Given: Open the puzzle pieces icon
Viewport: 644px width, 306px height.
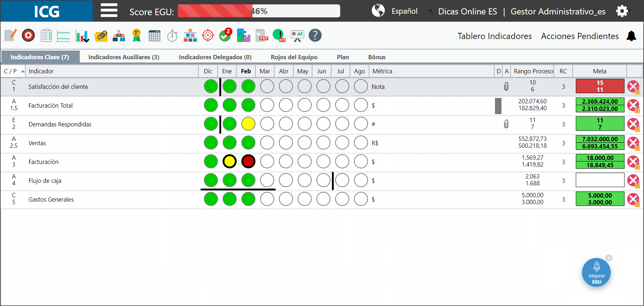Looking at the screenshot, I should [244, 35].
